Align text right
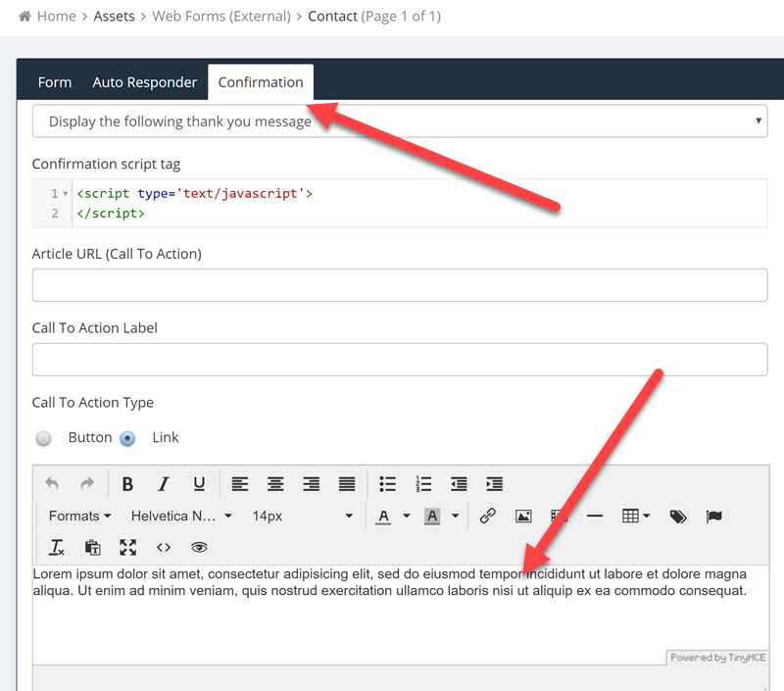Screen dimensions: 784x691 [311, 483]
